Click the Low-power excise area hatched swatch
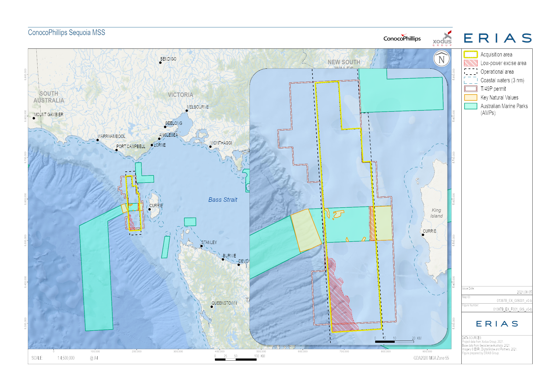555x392 pixels. point(471,63)
